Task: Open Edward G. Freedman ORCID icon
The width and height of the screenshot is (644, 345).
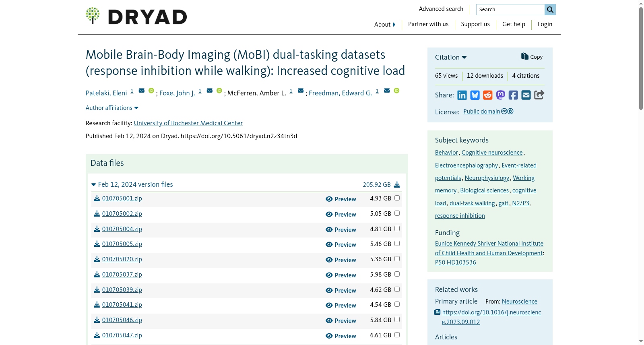Action: 396,91
